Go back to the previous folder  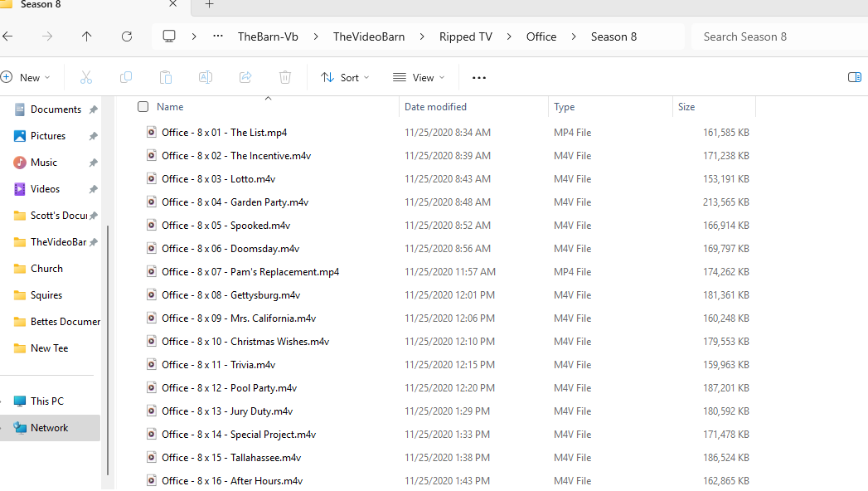(x=7, y=36)
